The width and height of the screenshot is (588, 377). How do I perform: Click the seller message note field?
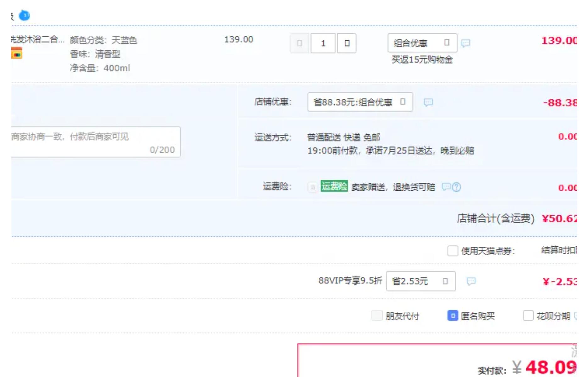(96, 142)
